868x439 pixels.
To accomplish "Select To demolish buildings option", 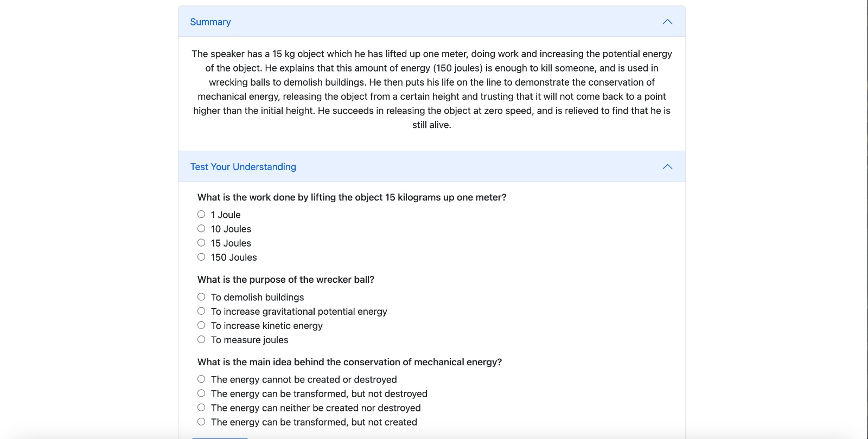I will coord(201,296).
